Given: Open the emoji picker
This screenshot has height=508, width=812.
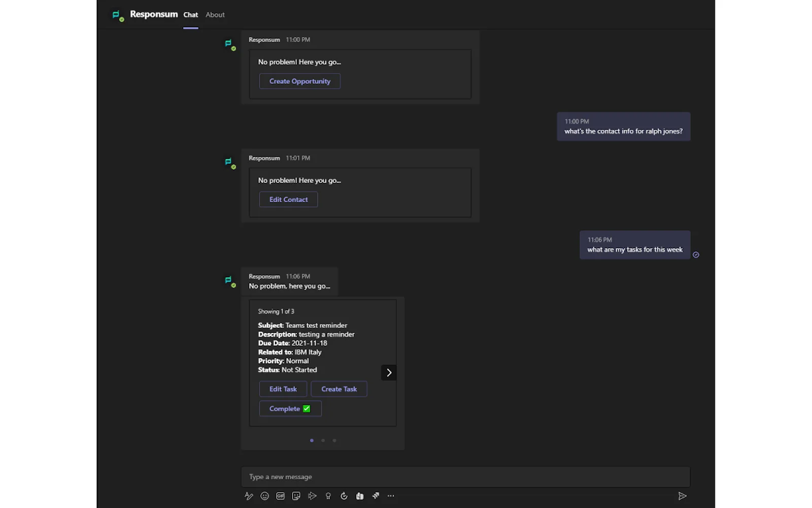Looking at the screenshot, I should pos(264,496).
